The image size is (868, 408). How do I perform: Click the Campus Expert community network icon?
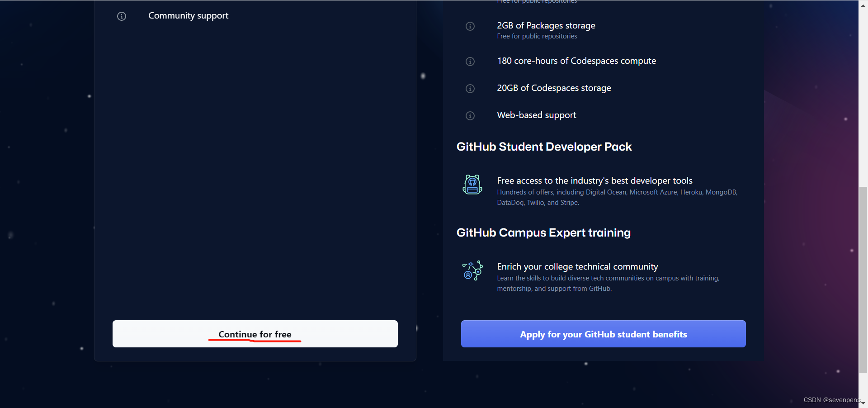click(x=472, y=270)
